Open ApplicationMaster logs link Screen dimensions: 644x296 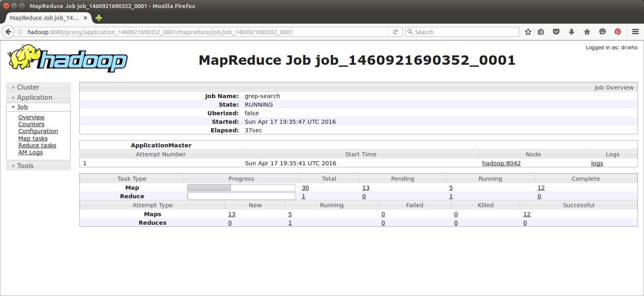pyautogui.click(x=597, y=163)
